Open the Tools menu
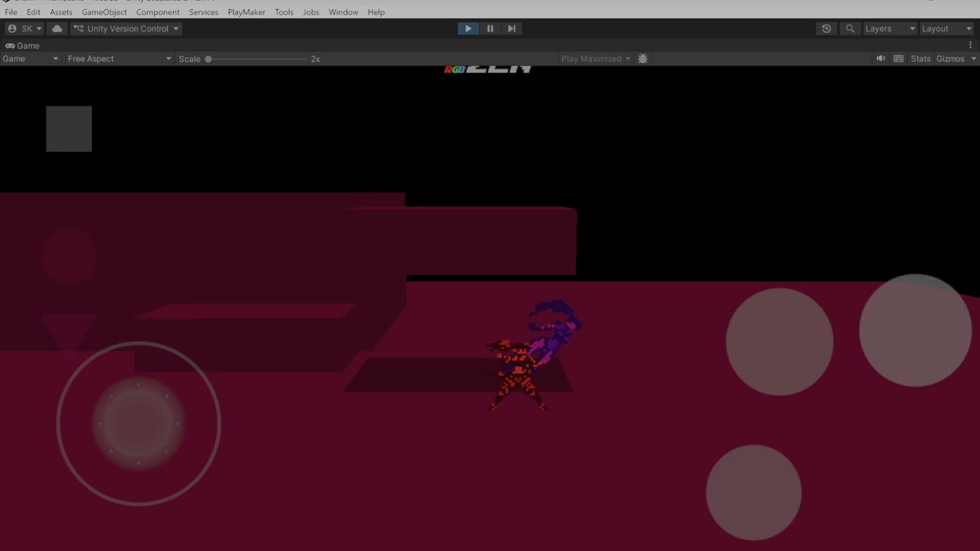Screen dimensions: 980x551 pos(284,12)
